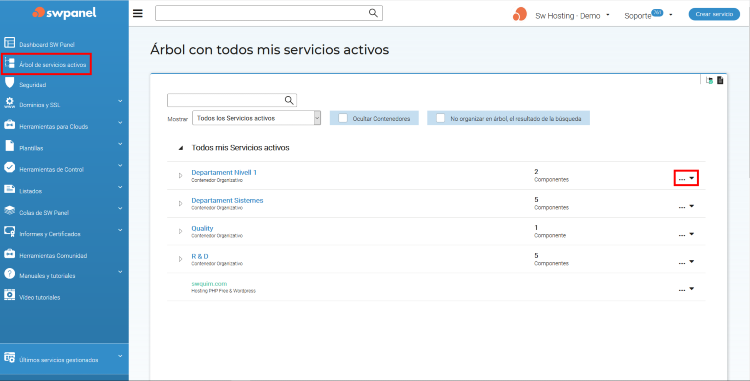
Task: Open actions dropdown for Departament Nivell 1
Action: [686, 178]
